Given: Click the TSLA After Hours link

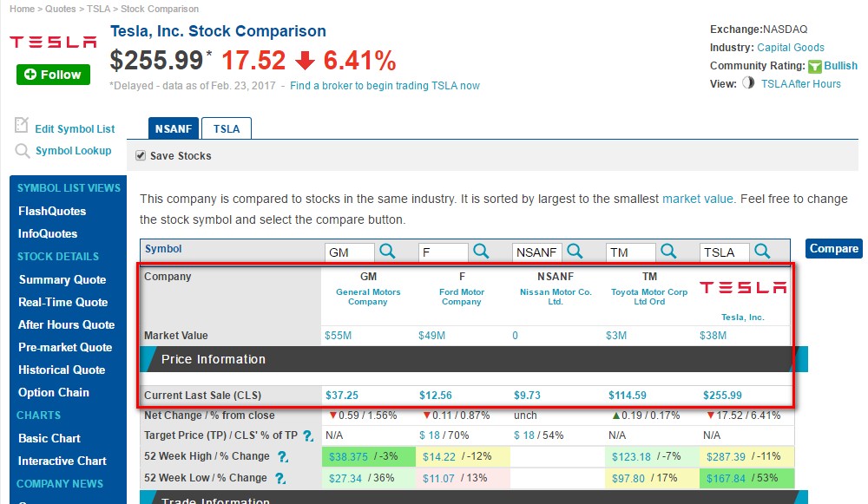Looking at the screenshot, I should (x=800, y=84).
